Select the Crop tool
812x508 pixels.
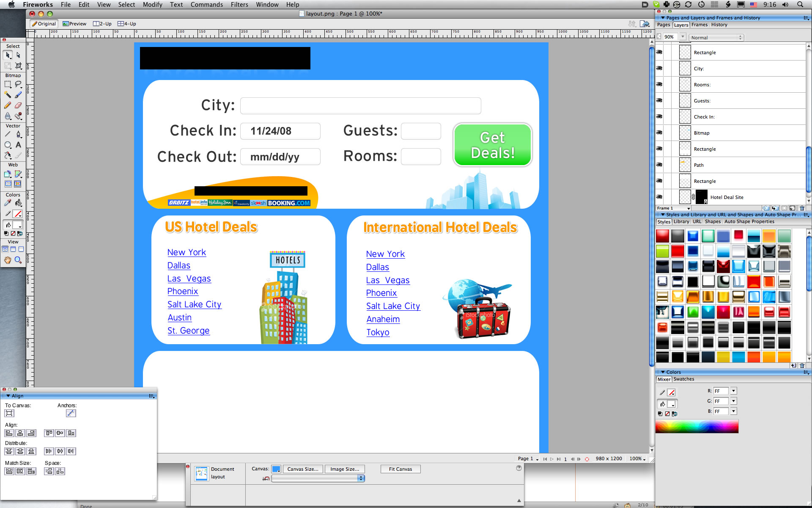[x=18, y=66]
